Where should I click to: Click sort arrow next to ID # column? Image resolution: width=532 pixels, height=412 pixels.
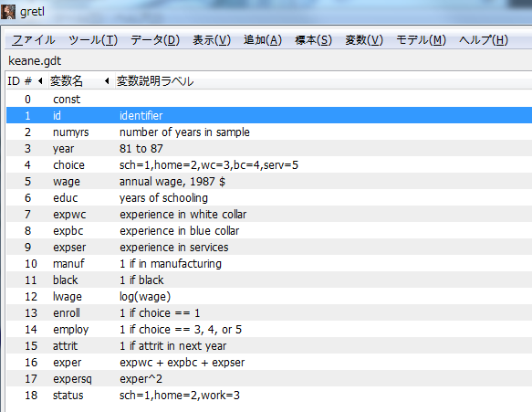40,80
